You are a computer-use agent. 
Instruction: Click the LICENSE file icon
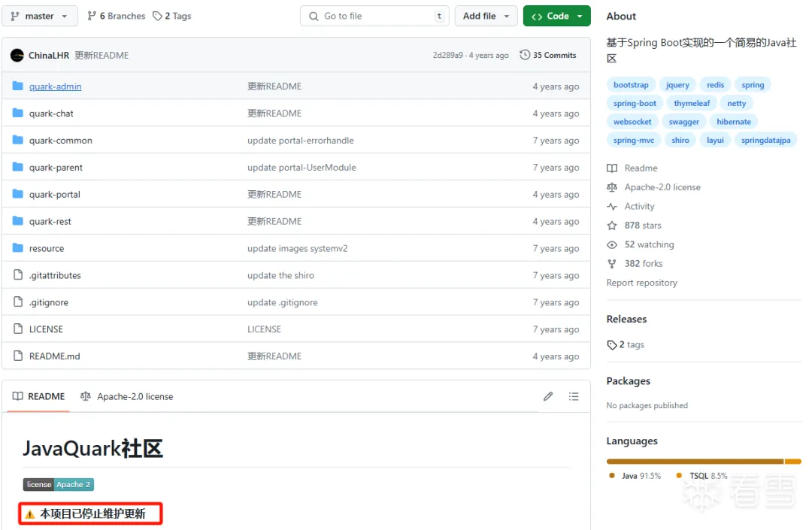click(x=18, y=328)
